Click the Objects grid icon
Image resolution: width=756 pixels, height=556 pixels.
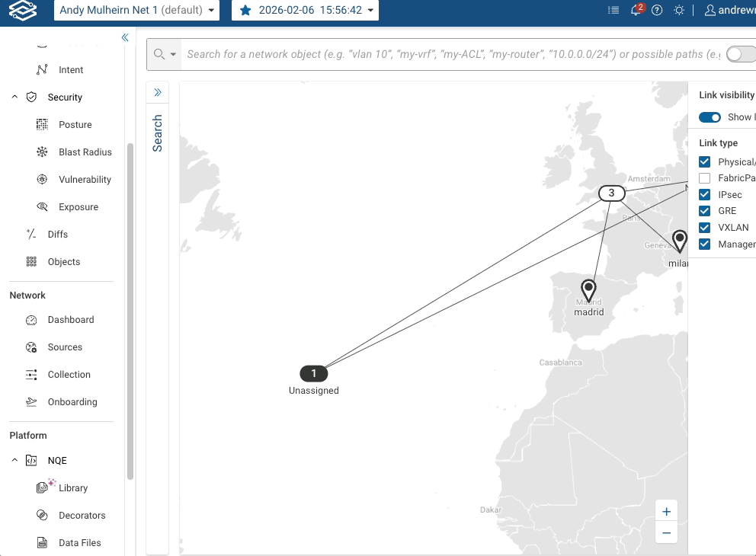click(31, 262)
